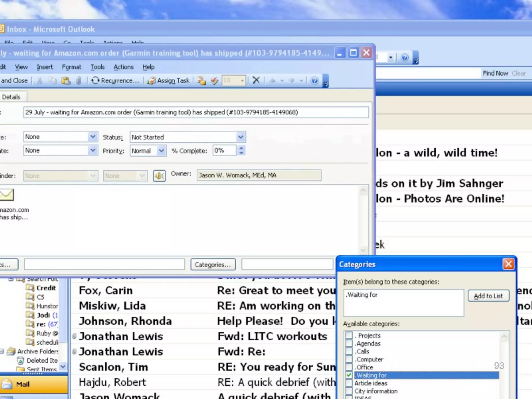
Task: Enable the .Office category checkbox
Action: click(x=349, y=367)
